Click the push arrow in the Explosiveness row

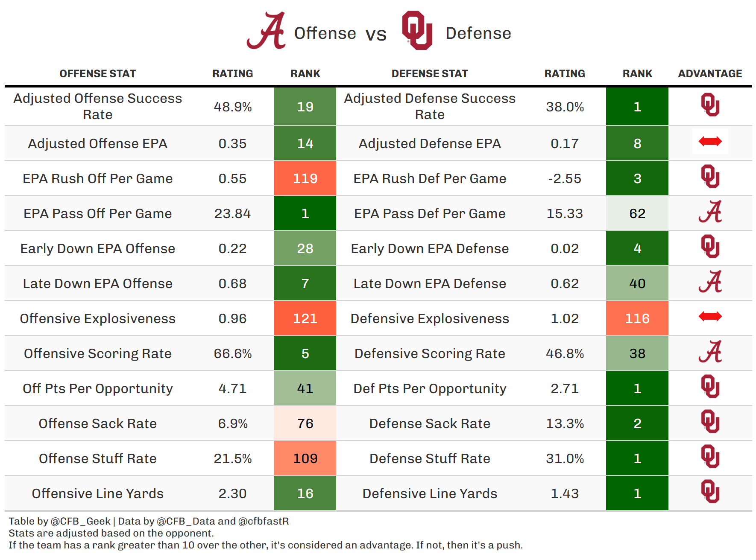click(x=710, y=317)
